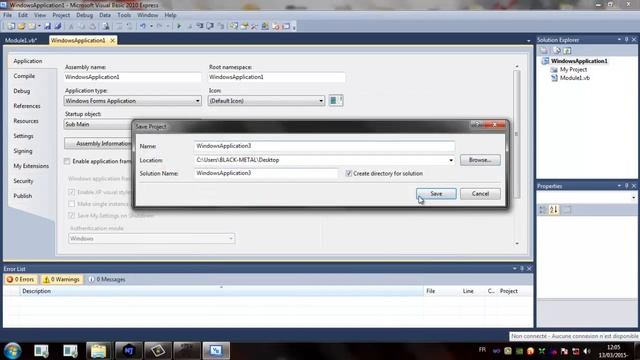Click the Save button in Save Project dialog
The height and width of the screenshot is (360, 640).
point(436,193)
